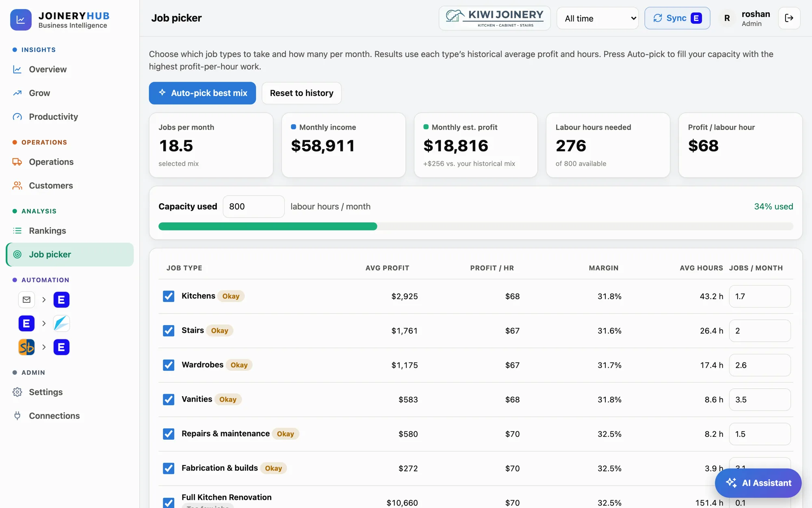Viewport: 812px width, 508px height.
Task: Click the Settings gear icon
Action: tap(17, 392)
